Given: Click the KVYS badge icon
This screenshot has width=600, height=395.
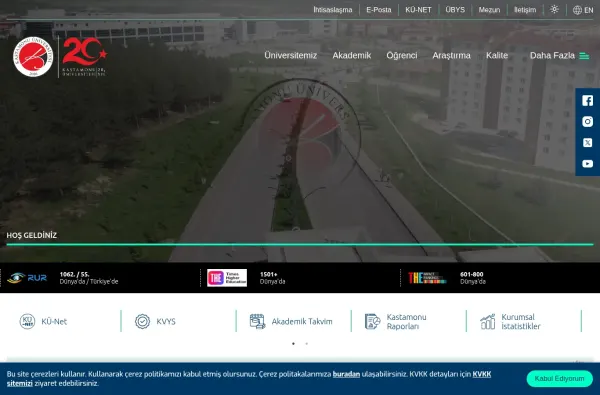Looking at the screenshot, I should [x=142, y=321].
